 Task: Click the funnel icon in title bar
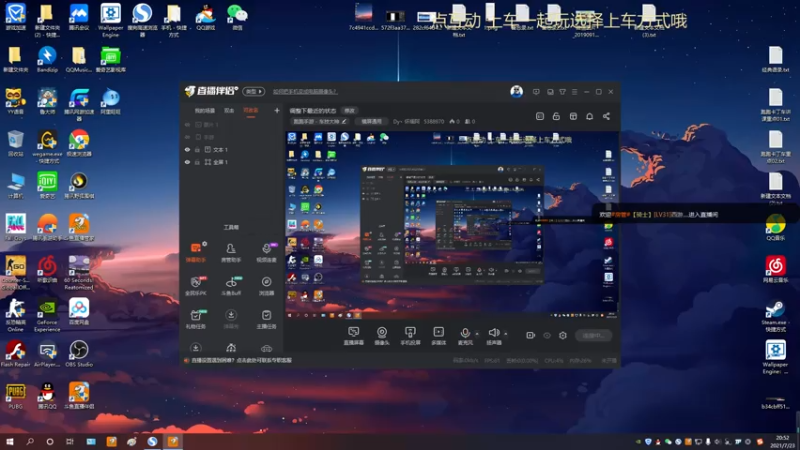pyautogui.click(x=562, y=92)
